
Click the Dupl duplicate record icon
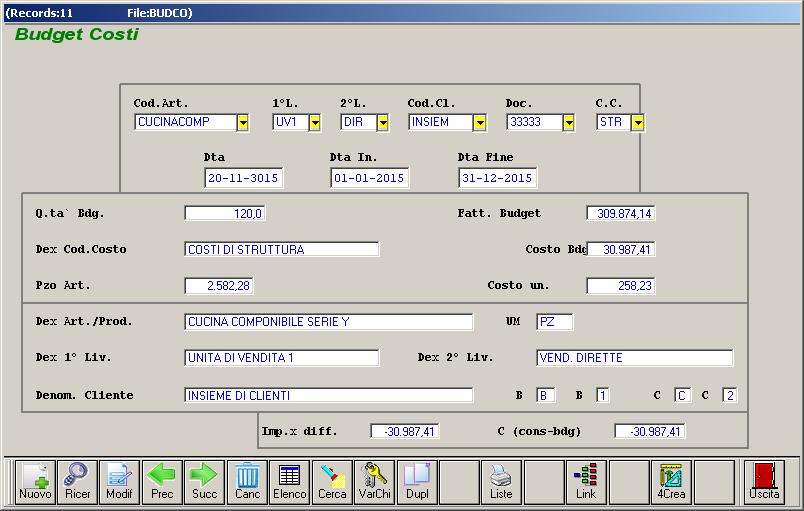point(417,482)
